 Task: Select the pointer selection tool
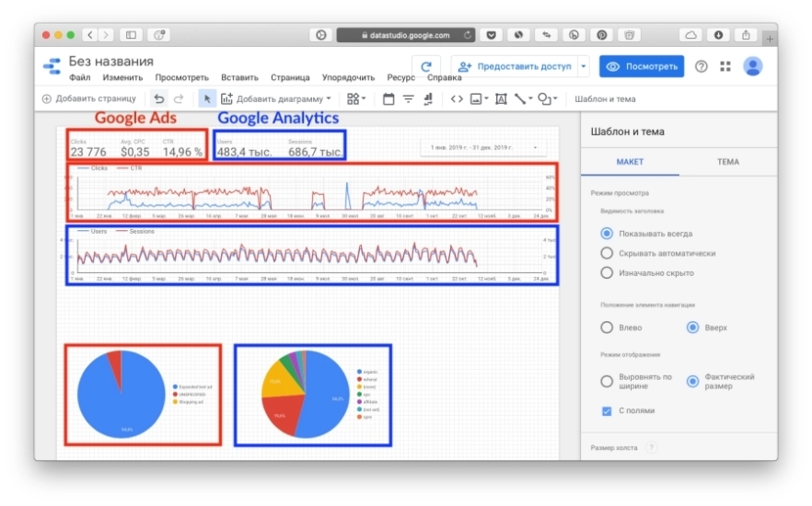207,98
